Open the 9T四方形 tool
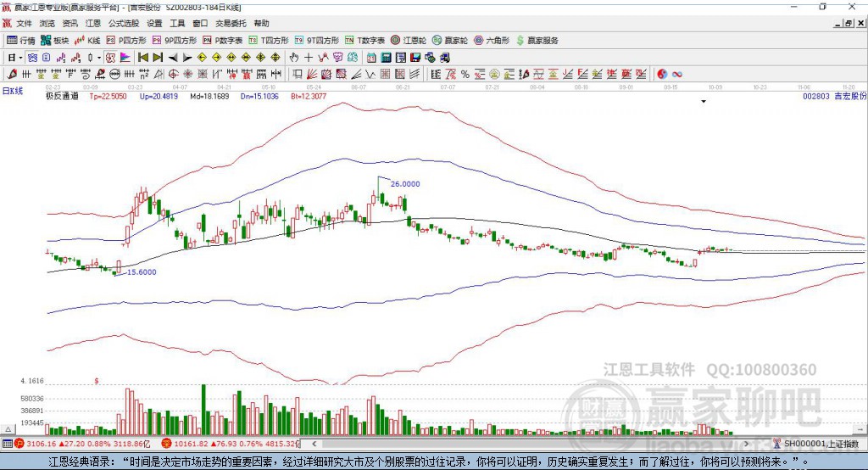Image resolution: width=868 pixels, height=470 pixels. (x=317, y=41)
